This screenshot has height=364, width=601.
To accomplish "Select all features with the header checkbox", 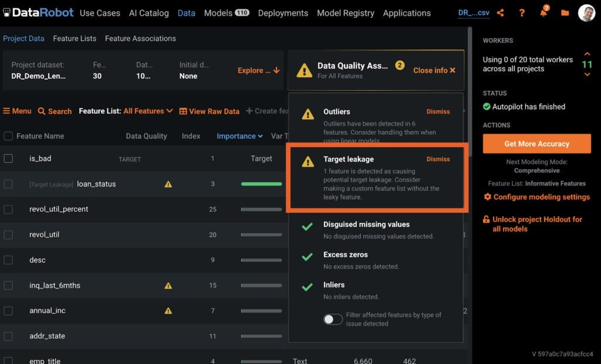I will coord(8,136).
